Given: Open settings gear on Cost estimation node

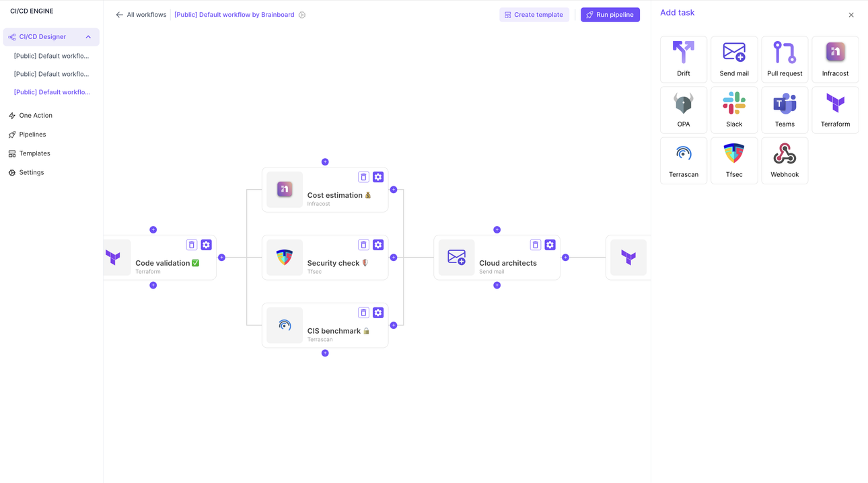Looking at the screenshot, I should (377, 177).
